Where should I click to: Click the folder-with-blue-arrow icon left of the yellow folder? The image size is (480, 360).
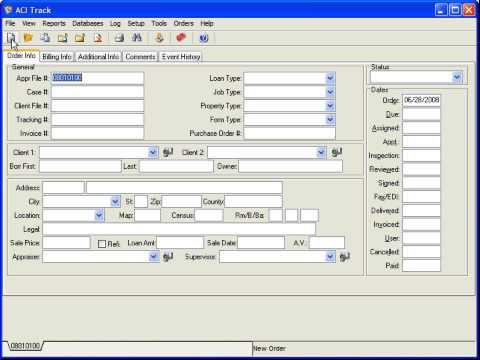tap(62, 38)
